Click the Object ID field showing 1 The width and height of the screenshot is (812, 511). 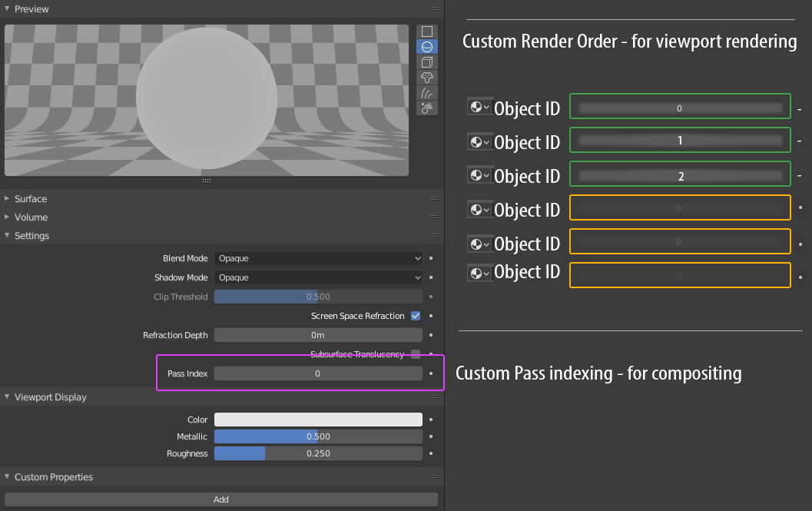click(x=680, y=140)
